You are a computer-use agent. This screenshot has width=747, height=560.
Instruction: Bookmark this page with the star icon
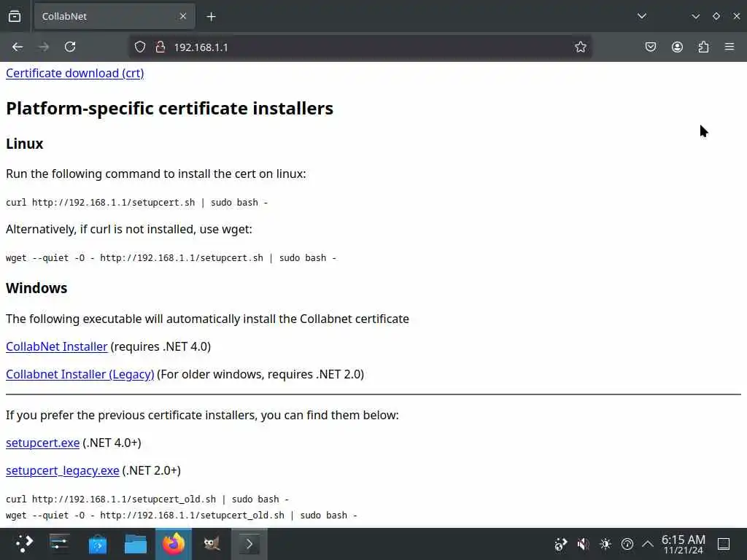tap(580, 47)
